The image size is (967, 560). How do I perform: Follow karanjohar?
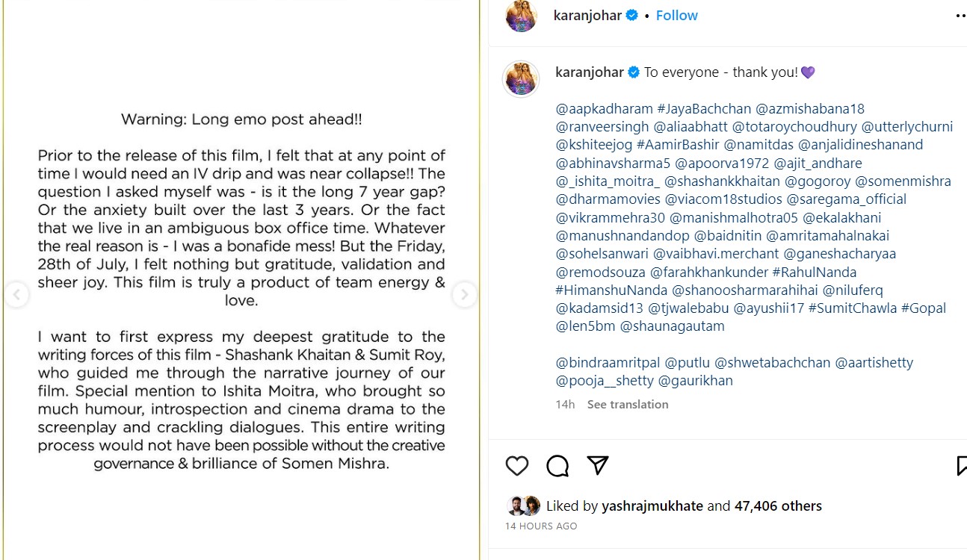[676, 16]
